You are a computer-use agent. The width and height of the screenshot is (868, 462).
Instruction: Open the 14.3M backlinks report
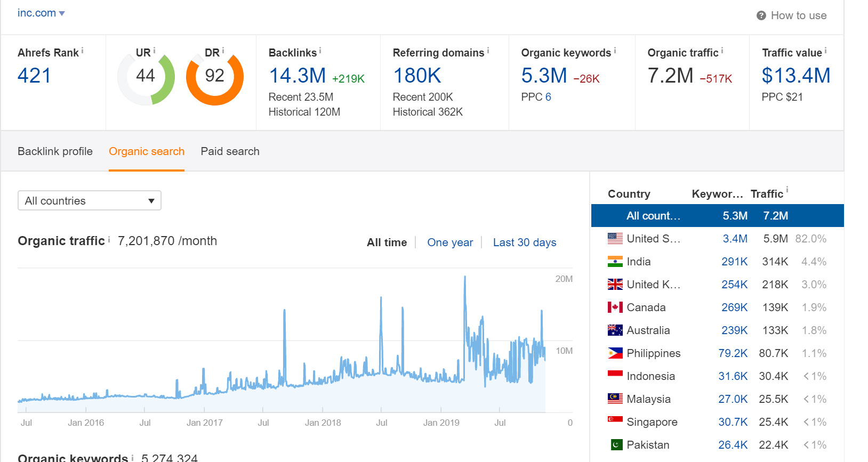coord(298,76)
